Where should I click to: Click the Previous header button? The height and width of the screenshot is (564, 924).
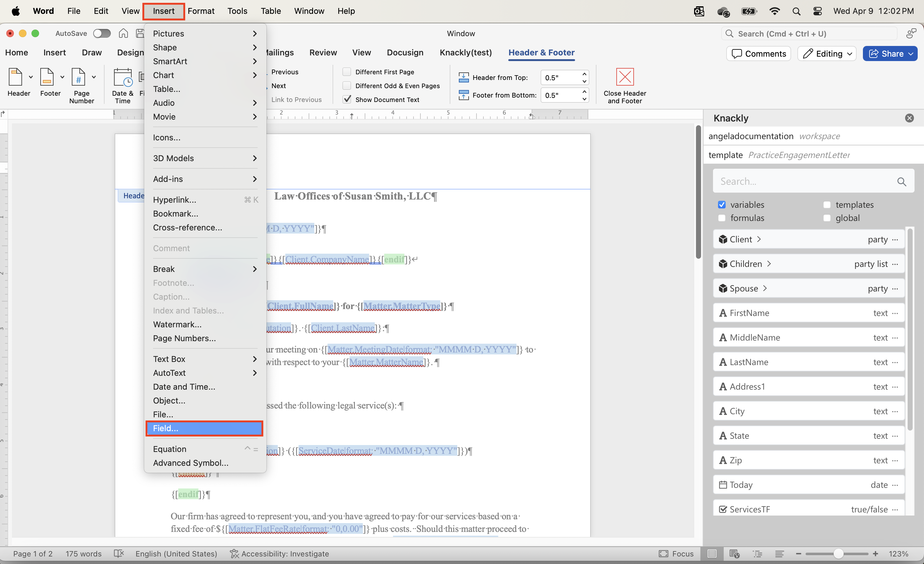[285, 71]
